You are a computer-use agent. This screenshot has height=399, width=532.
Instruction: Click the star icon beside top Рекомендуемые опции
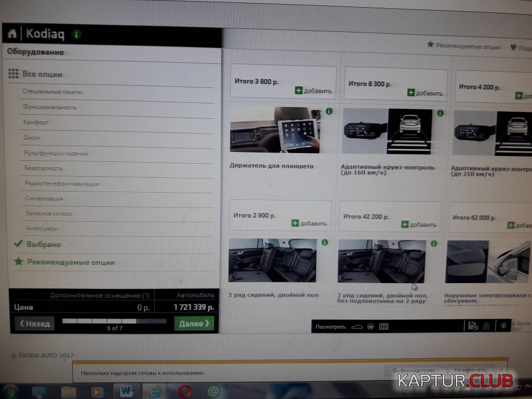click(x=430, y=44)
